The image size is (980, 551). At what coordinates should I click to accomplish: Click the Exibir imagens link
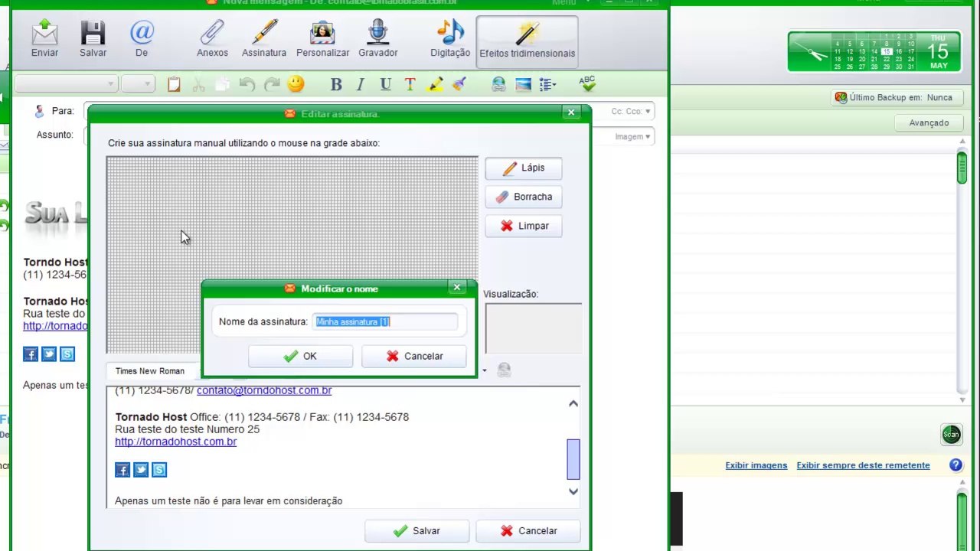click(x=756, y=465)
